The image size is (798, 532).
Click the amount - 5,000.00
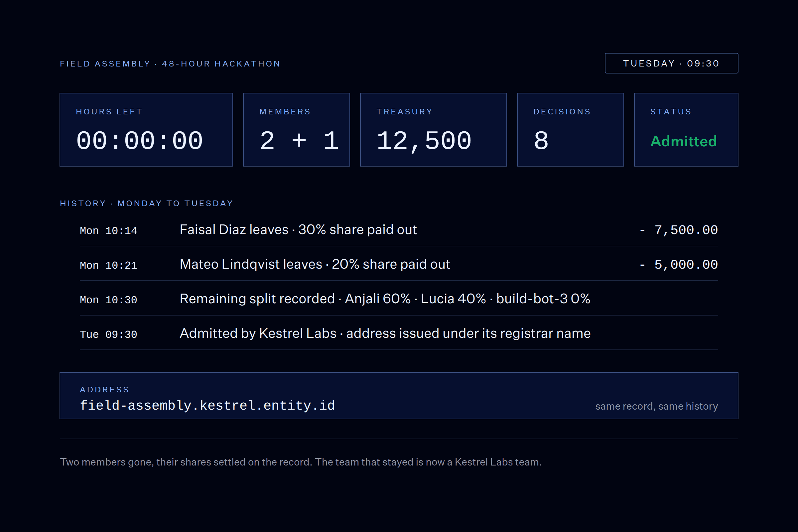(679, 265)
